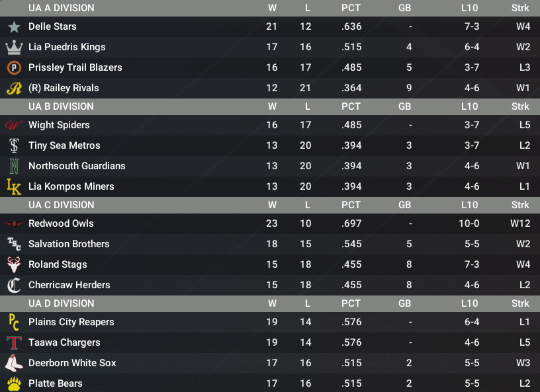
Task: Click the UA A DIVISION header
Action: 62,7
